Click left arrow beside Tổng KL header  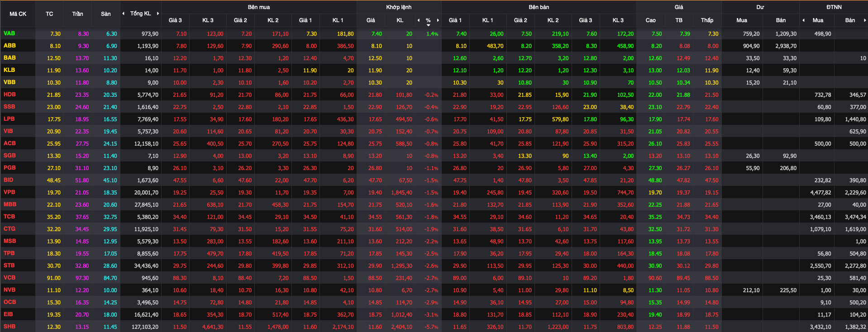[x=124, y=14]
